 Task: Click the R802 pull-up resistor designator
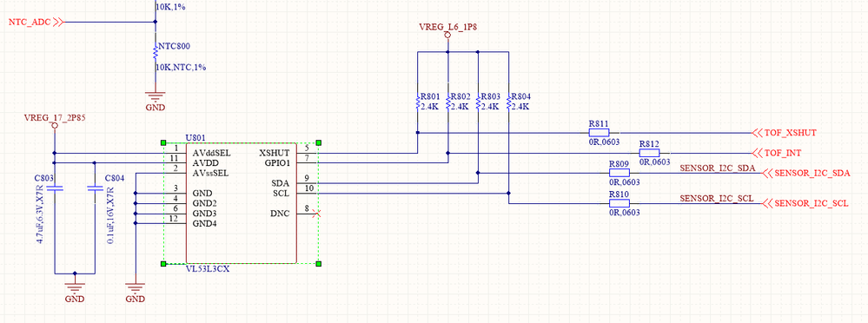pyautogui.click(x=460, y=97)
